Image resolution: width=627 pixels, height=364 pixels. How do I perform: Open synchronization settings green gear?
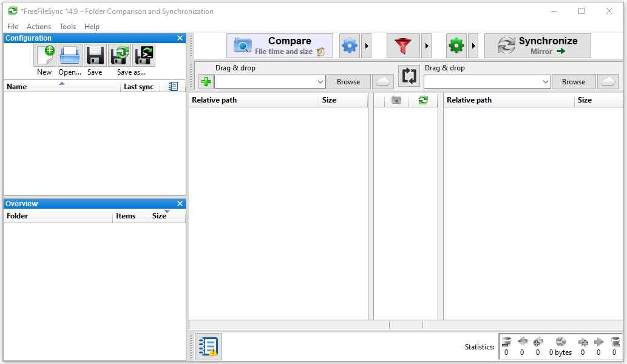pyautogui.click(x=456, y=45)
